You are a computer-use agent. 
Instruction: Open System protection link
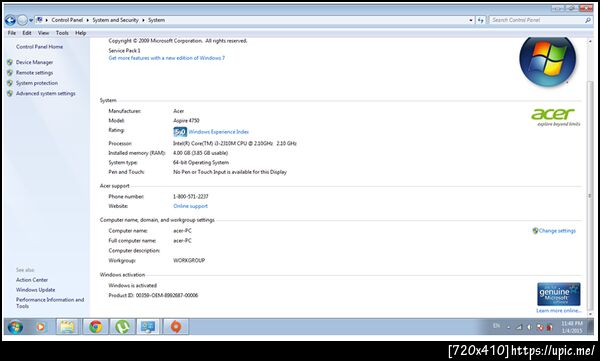[x=37, y=83]
